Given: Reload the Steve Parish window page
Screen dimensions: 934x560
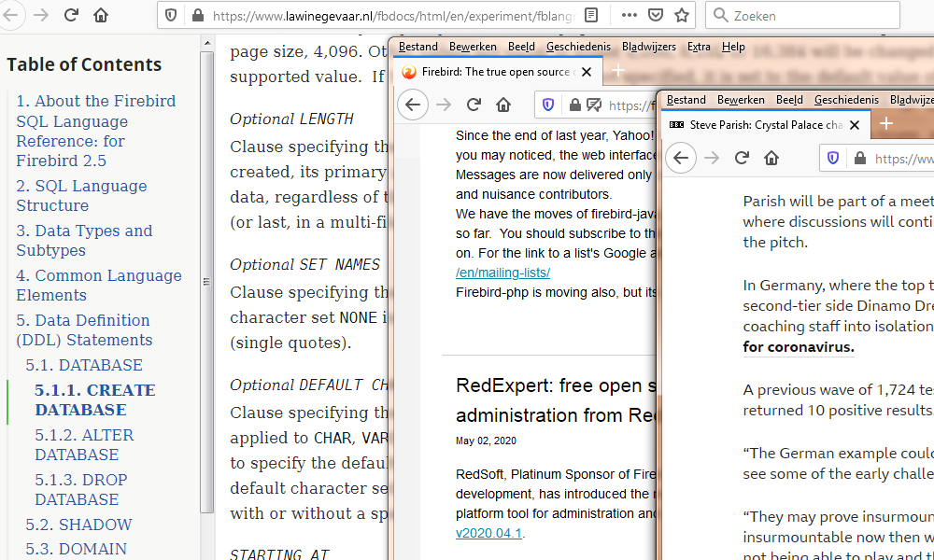Looking at the screenshot, I should [x=742, y=158].
